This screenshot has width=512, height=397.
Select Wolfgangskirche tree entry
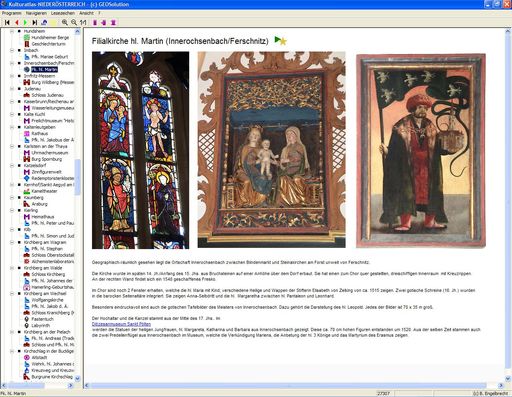(x=47, y=300)
